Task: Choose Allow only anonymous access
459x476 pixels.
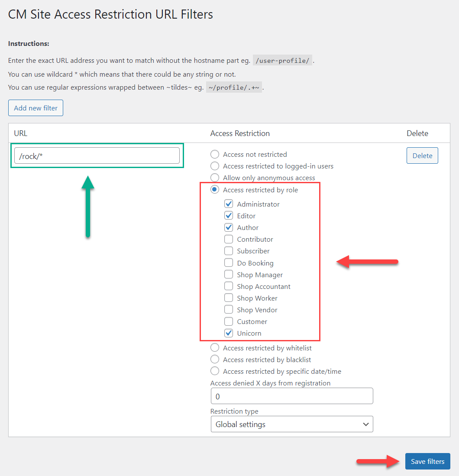Action: tap(215, 178)
